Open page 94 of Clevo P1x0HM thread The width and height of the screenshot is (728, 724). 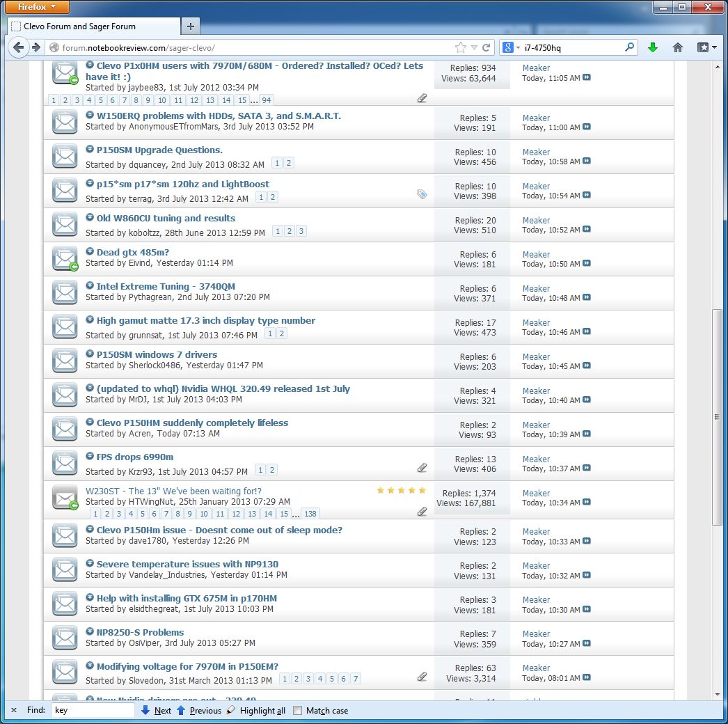click(267, 100)
